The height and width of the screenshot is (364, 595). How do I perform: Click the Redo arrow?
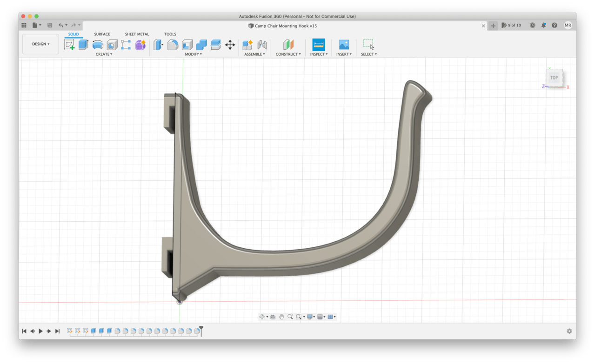tap(74, 25)
